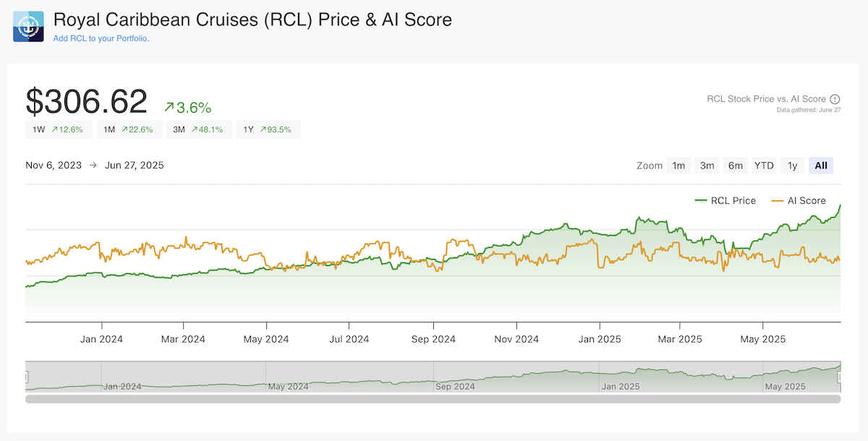Grab the left navigator range handle
The width and height of the screenshot is (868, 441).
(26, 376)
